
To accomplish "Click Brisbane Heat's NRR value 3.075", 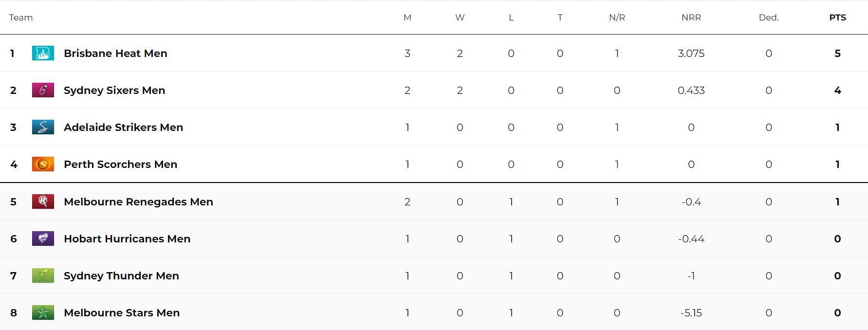I will pyautogui.click(x=691, y=53).
